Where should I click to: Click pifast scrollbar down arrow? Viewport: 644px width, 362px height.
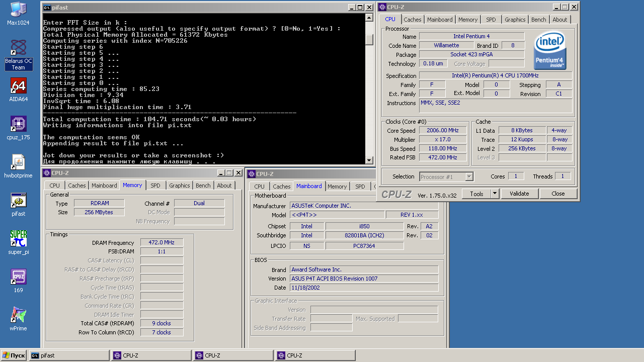(369, 160)
